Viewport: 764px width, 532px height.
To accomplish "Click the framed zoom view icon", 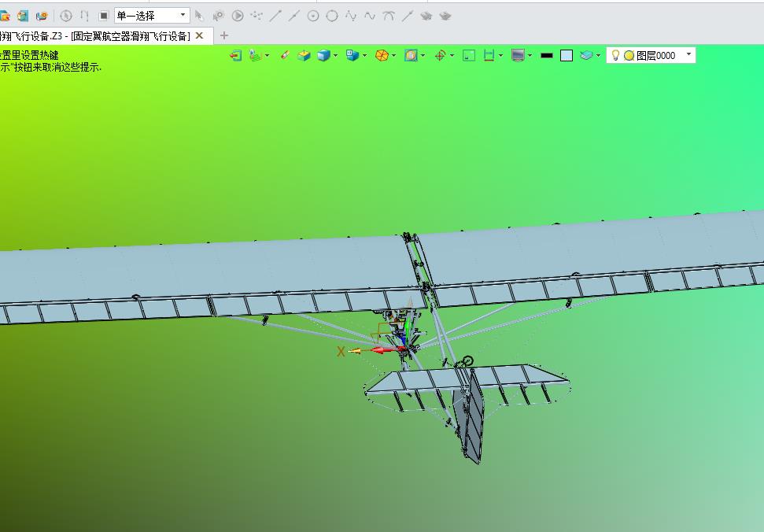I will (x=411, y=56).
